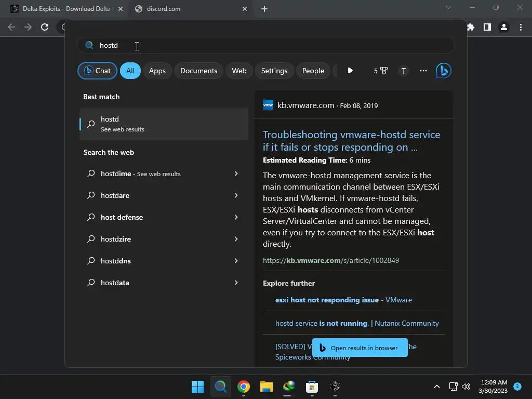Open Windows Start menu
Screen dimensions: 532x399
(197, 387)
